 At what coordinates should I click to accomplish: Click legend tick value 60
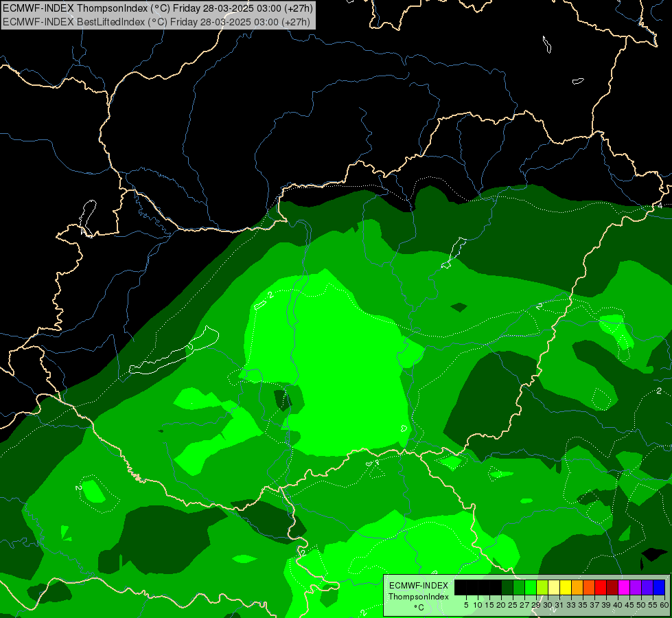point(664,605)
